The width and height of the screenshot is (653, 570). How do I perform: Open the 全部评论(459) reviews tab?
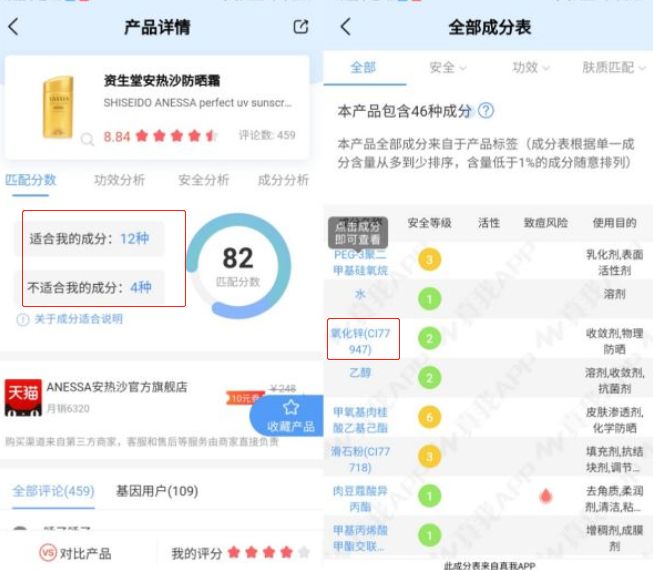53,491
